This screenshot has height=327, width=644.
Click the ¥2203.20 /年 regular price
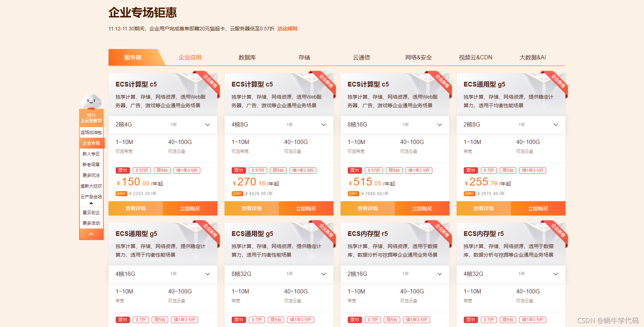pyautogui.click(x=143, y=194)
